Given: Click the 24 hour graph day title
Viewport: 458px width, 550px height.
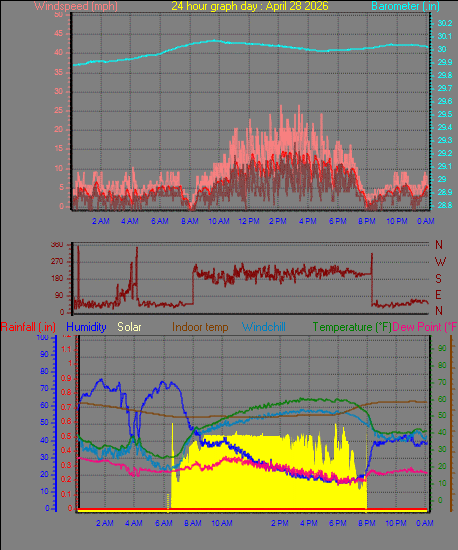Looking at the screenshot, I should pos(250,6).
